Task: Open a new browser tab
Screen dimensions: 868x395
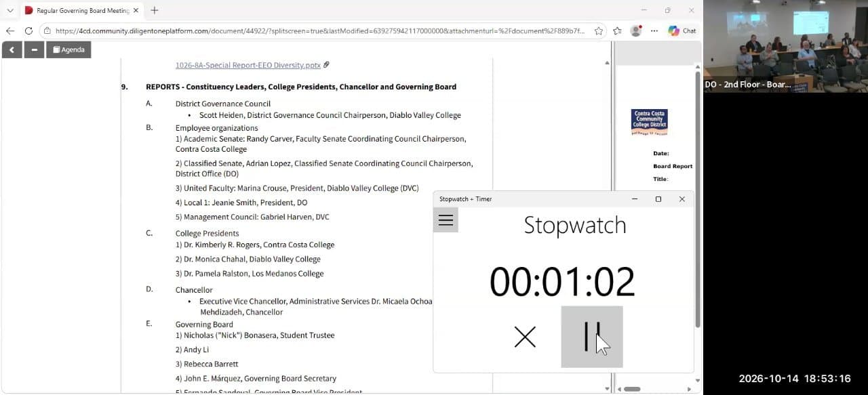Action: coord(155,10)
